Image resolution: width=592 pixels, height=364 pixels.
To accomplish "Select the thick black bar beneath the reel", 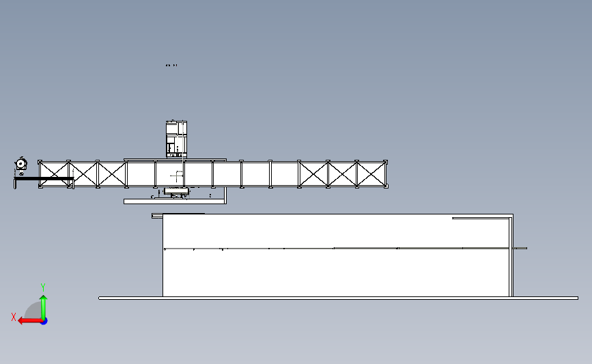I will tap(44, 179).
